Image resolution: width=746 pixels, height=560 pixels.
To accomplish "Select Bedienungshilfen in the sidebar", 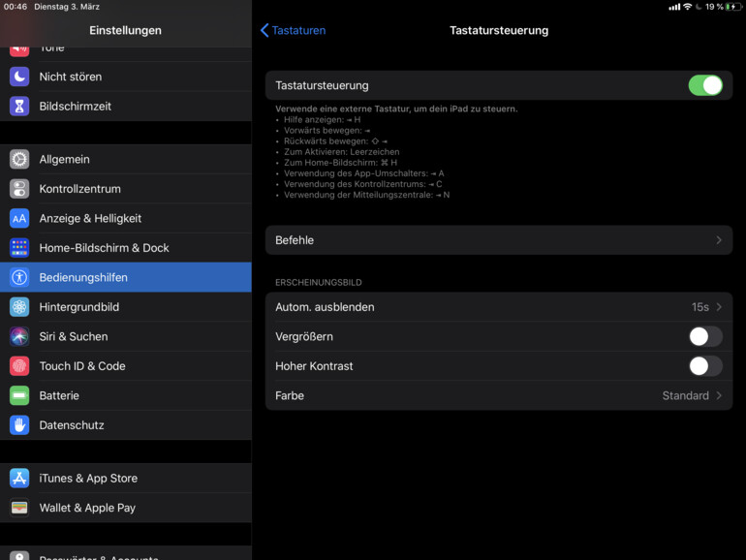I will [126, 277].
